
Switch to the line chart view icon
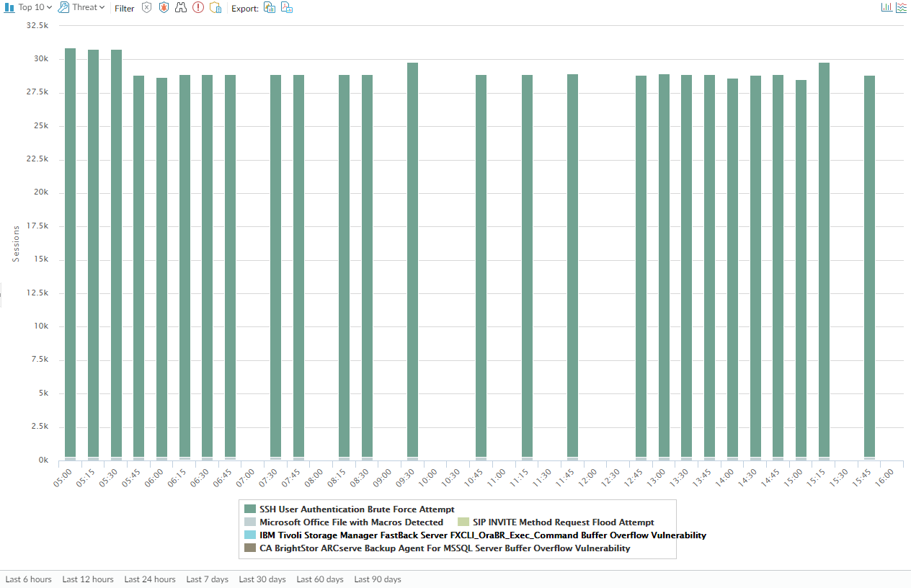901,7
